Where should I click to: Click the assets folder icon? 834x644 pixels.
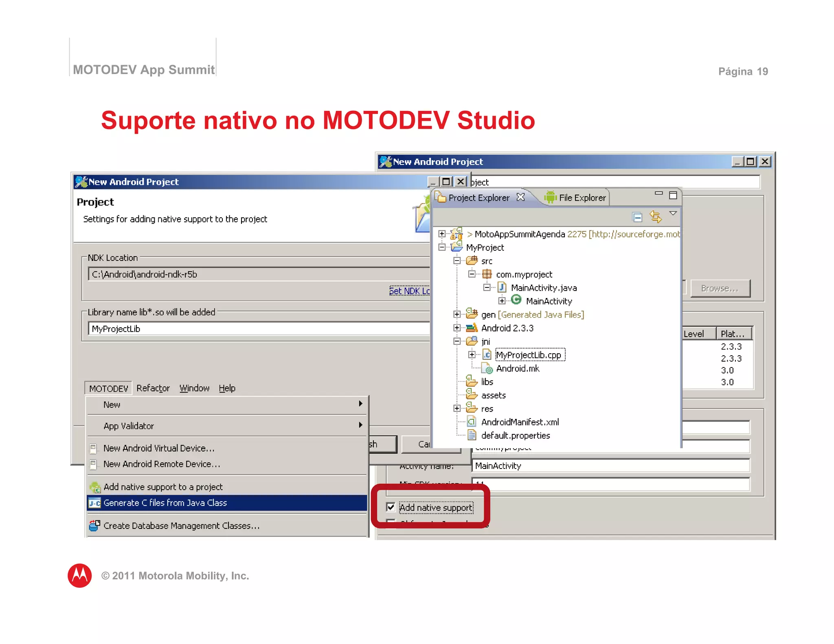point(472,394)
